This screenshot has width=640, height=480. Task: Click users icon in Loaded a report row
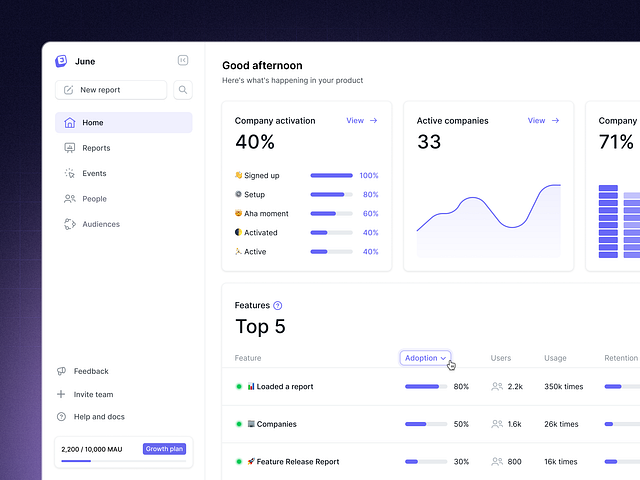click(x=497, y=386)
